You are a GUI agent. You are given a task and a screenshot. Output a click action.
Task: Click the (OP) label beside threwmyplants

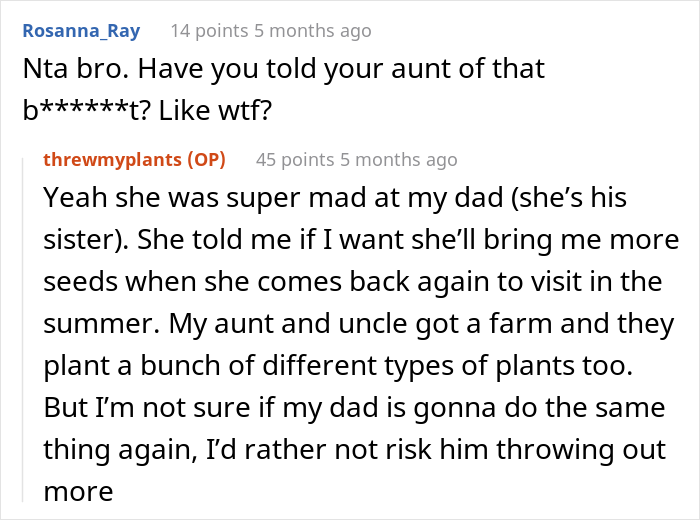tap(207, 159)
